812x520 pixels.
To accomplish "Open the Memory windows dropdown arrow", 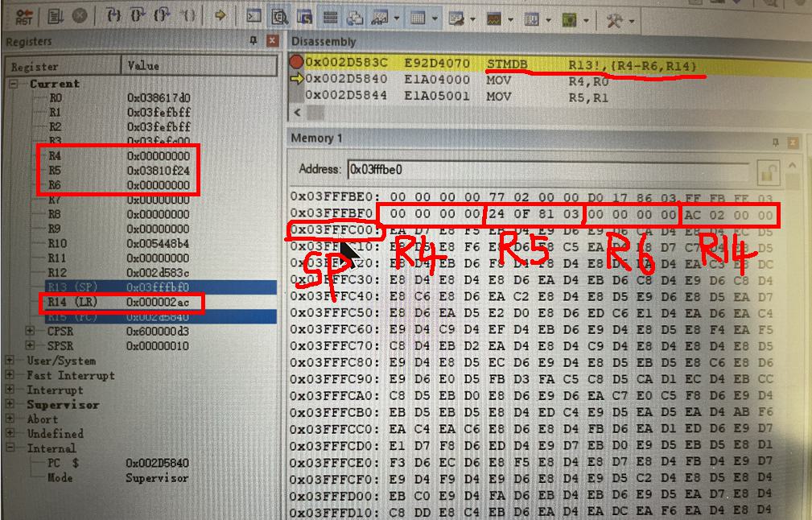I will click(x=435, y=19).
